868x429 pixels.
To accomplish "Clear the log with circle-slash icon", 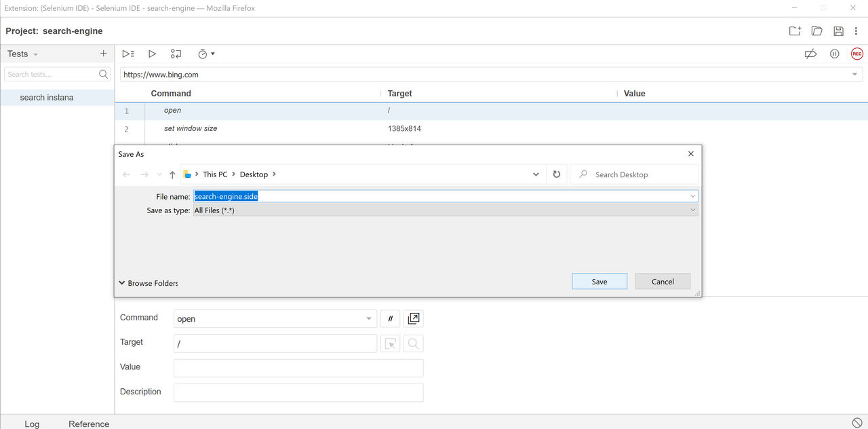I will coord(856,423).
